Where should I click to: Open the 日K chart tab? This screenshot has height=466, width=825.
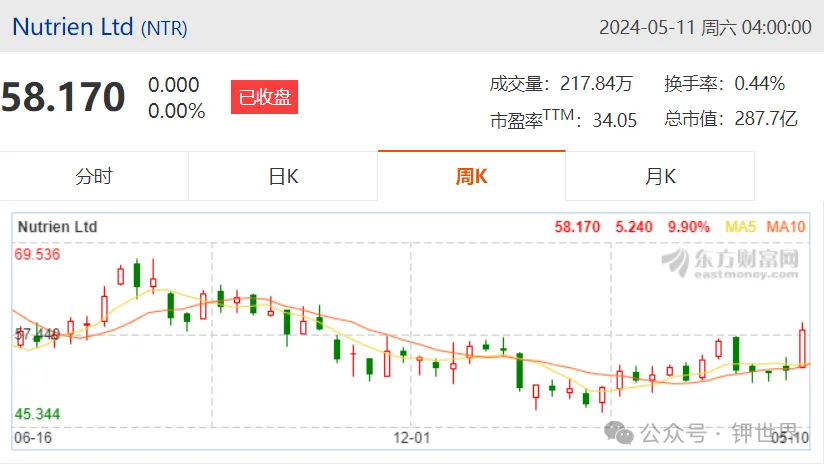click(x=283, y=176)
